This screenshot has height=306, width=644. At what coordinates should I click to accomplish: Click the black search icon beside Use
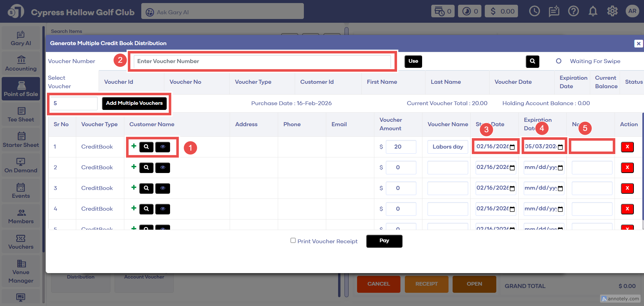click(x=532, y=61)
